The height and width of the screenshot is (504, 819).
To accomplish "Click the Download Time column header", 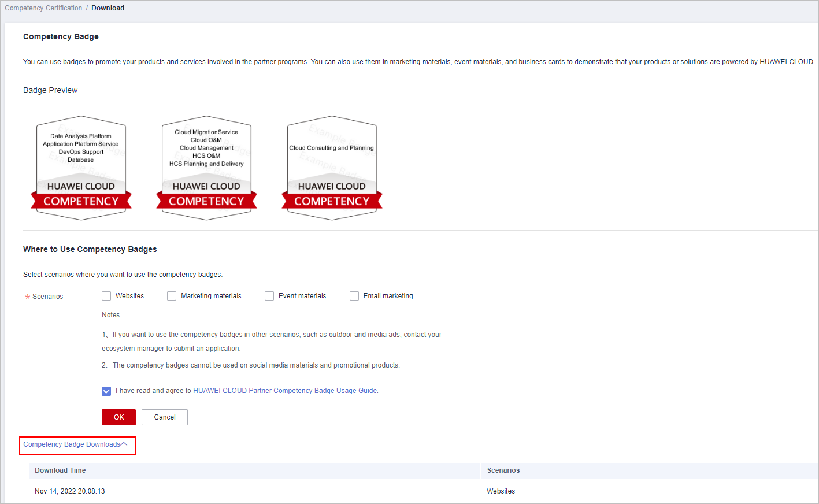I will point(60,470).
